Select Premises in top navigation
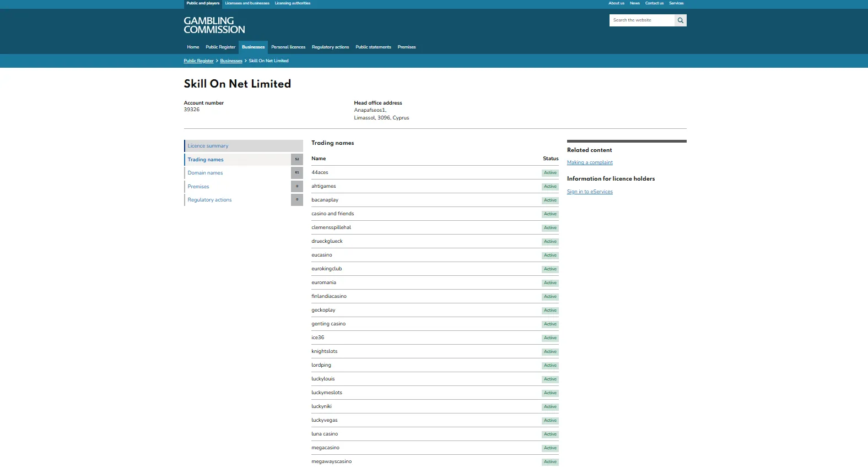 pyautogui.click(x=407, y=47)
